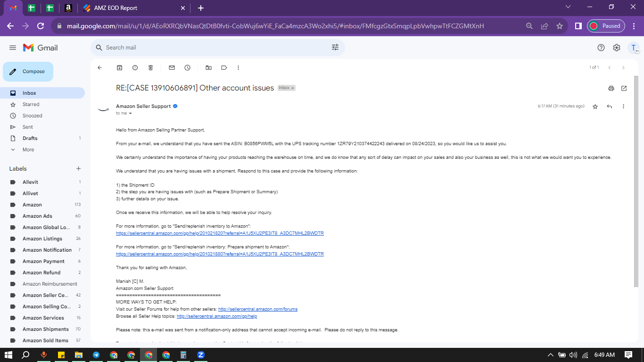Archive this email conversation
644x362 pixels.
[119, 68]
